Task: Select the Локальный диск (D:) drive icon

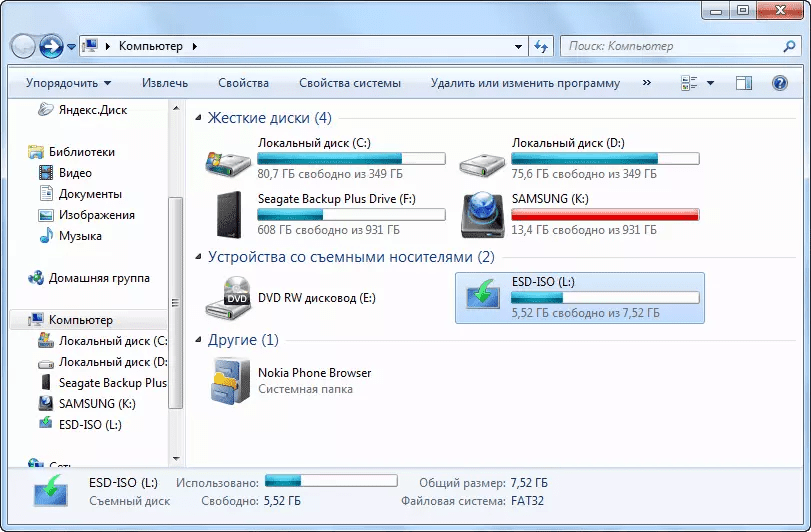Action: pos(482,164)
